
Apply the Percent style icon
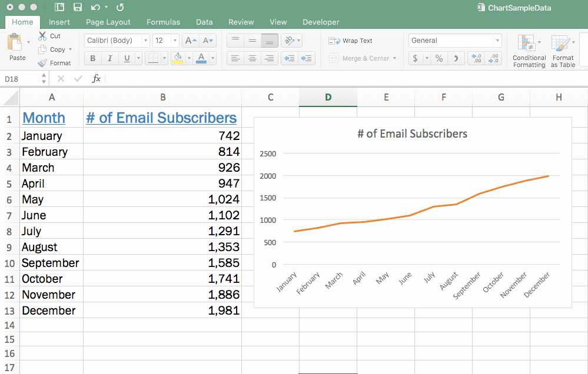point(438,58)
